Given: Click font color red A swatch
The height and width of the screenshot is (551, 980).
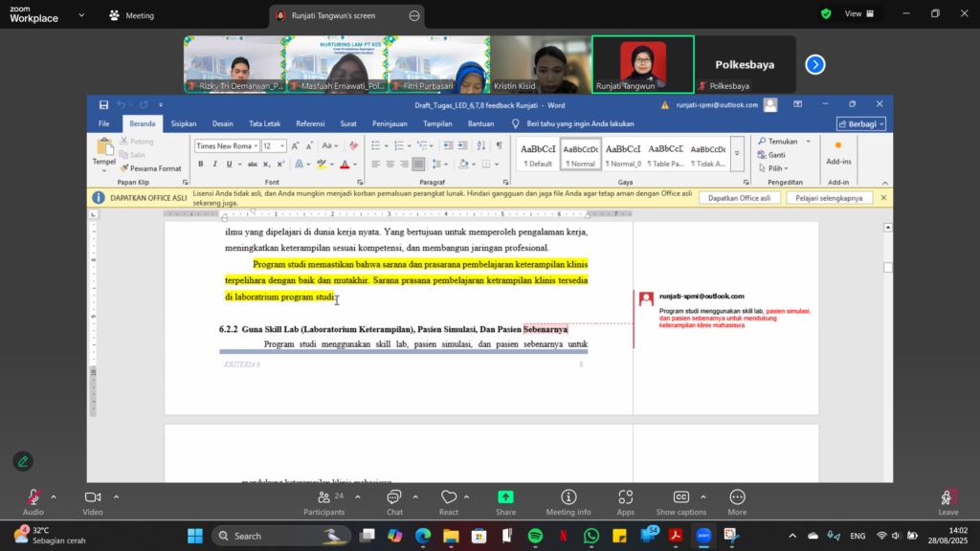Looking at the screenshot, I should coord(345,165).
